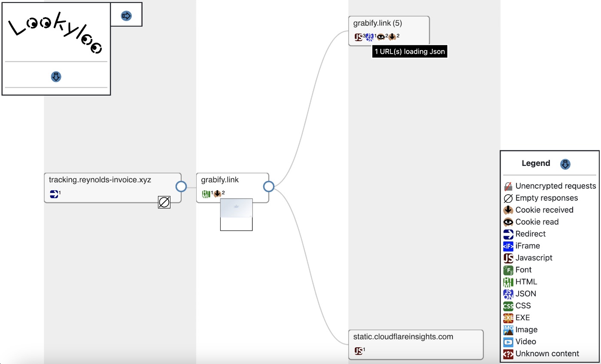Open screenshot thumbnail under grabify.link node

[237, 214]
